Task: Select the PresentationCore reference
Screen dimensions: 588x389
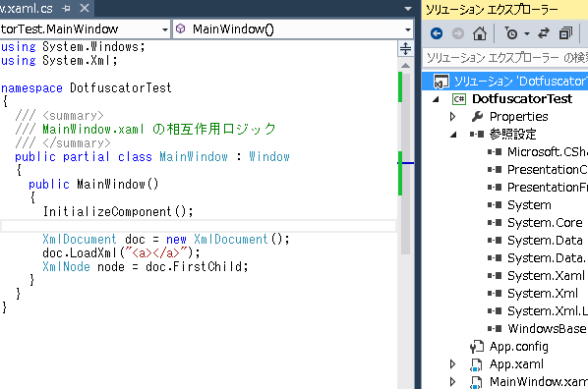Action: (x=548, y=169)
